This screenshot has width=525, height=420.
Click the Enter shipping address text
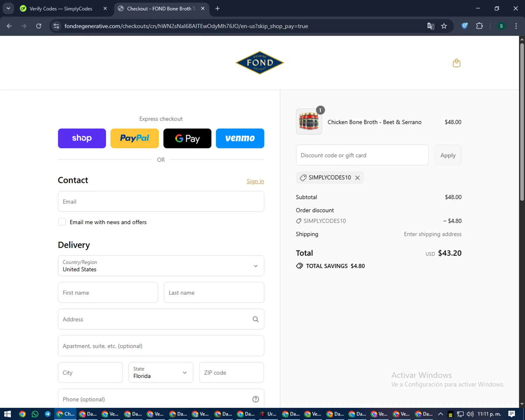[x=433, y=234]
